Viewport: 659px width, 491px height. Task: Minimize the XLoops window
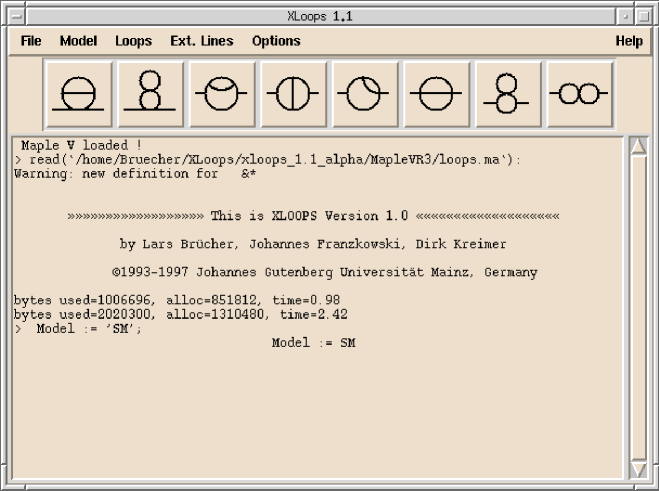click(625, 16)
